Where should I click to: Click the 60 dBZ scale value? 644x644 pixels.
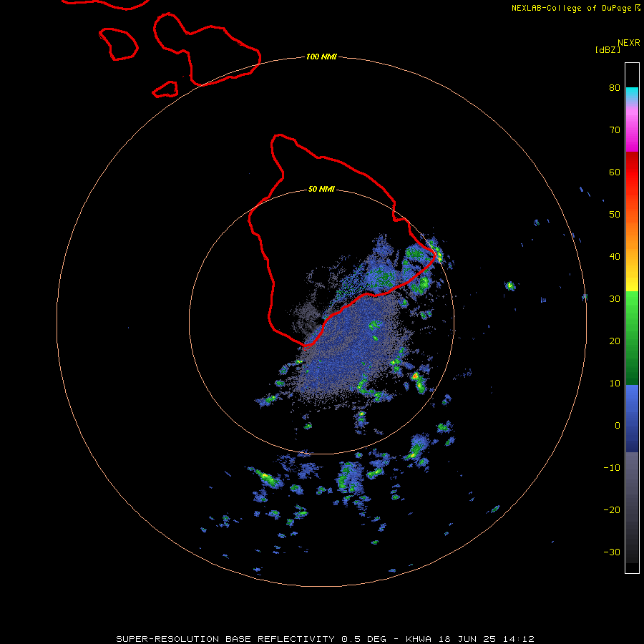(615, 172)
